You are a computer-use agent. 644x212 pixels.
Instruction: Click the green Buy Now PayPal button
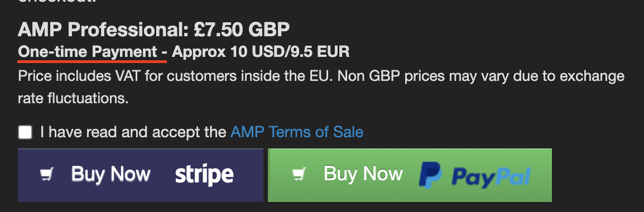coord(410,175)
